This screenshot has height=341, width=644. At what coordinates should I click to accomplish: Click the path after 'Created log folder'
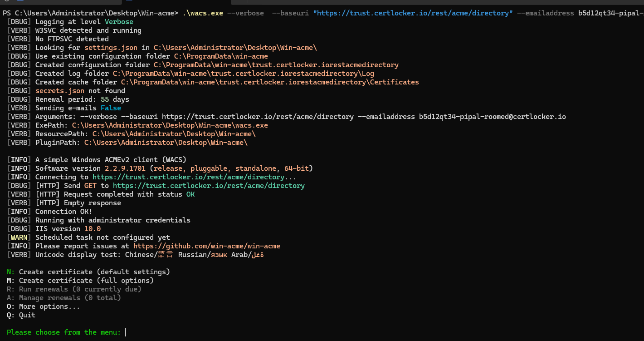coord(244,74)
